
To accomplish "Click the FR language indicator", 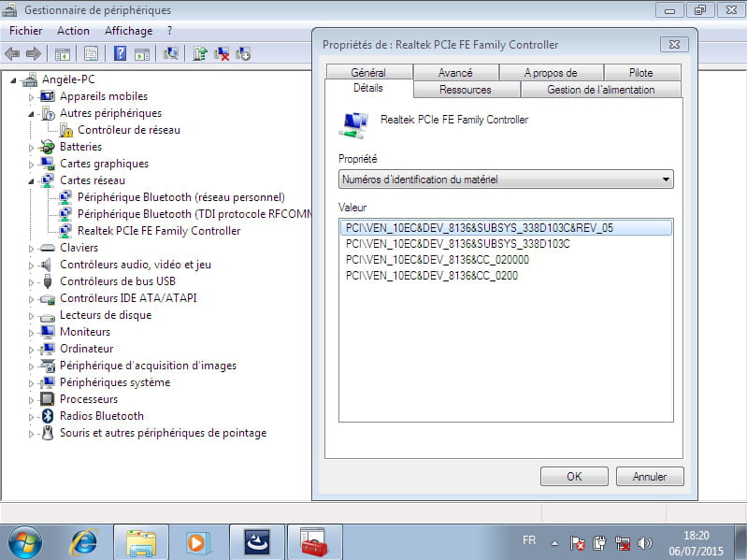I will click(x=529, y=540).
